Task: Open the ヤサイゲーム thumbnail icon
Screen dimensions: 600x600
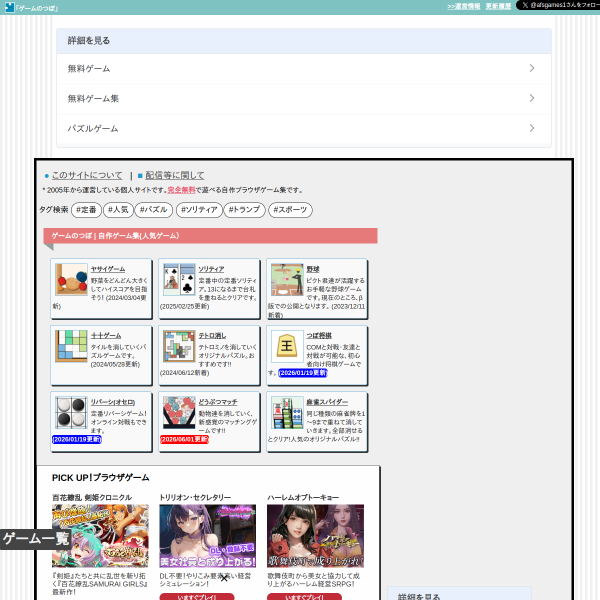Action: [71, 279]
